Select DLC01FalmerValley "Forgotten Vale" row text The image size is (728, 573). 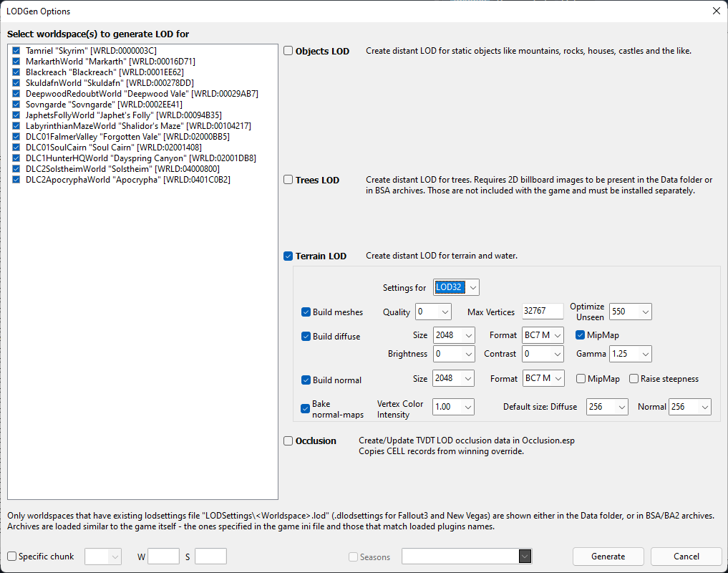click(127, 137)
